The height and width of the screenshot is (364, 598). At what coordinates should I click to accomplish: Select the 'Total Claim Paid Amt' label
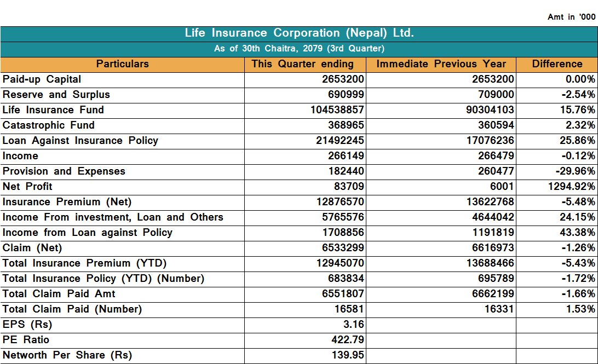[x=59, y=294]
